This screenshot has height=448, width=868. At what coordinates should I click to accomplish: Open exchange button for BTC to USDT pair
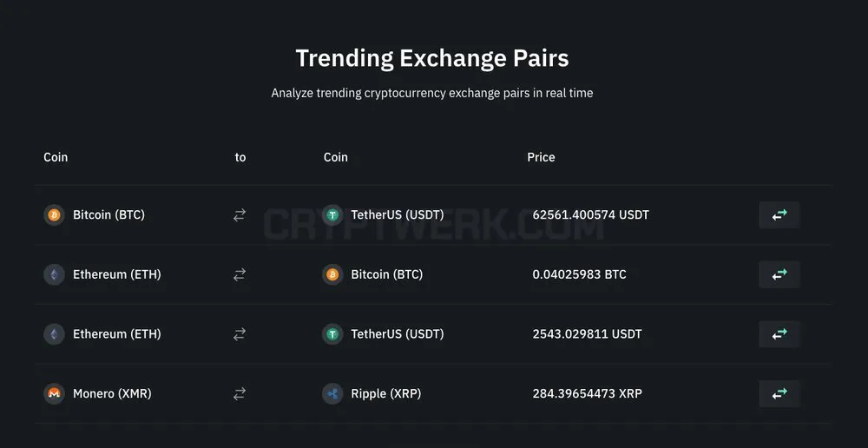(779, 214)
